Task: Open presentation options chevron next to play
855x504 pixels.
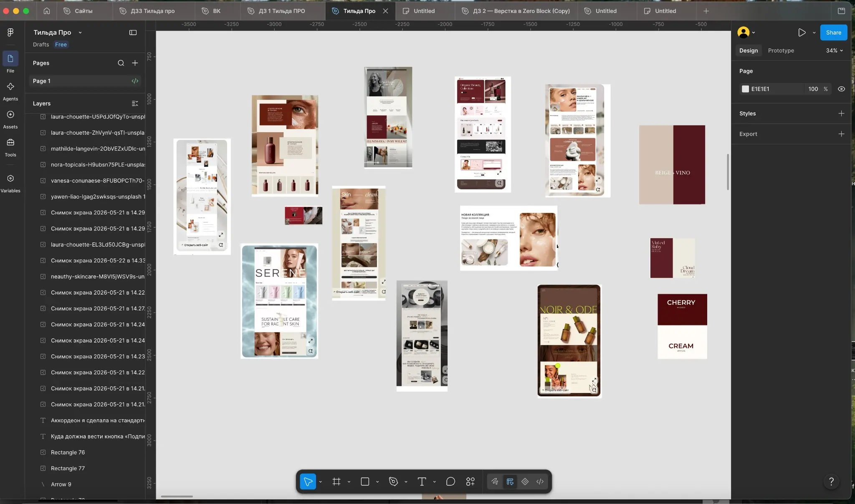Action: pyautogui.click(x=814, y=33)
